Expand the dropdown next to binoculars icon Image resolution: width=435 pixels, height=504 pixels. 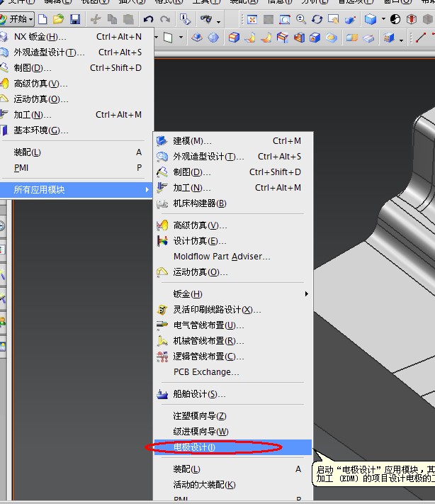(218, 22)
